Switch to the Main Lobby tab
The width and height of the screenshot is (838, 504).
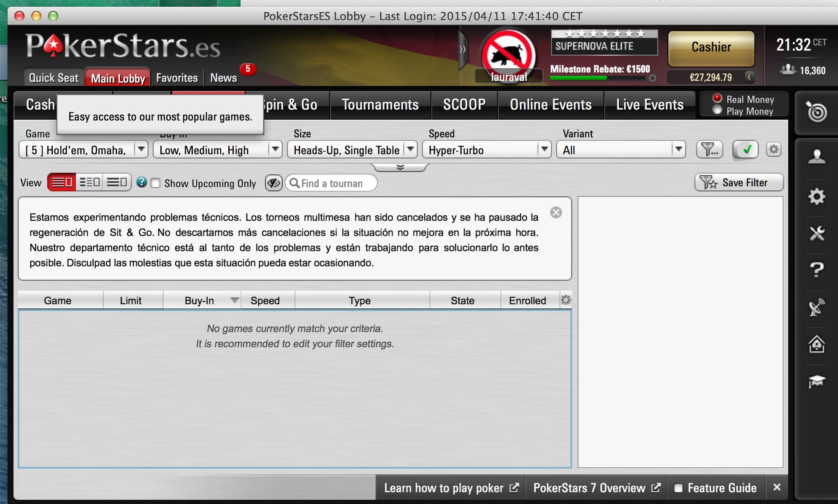(x=118, y=78)
